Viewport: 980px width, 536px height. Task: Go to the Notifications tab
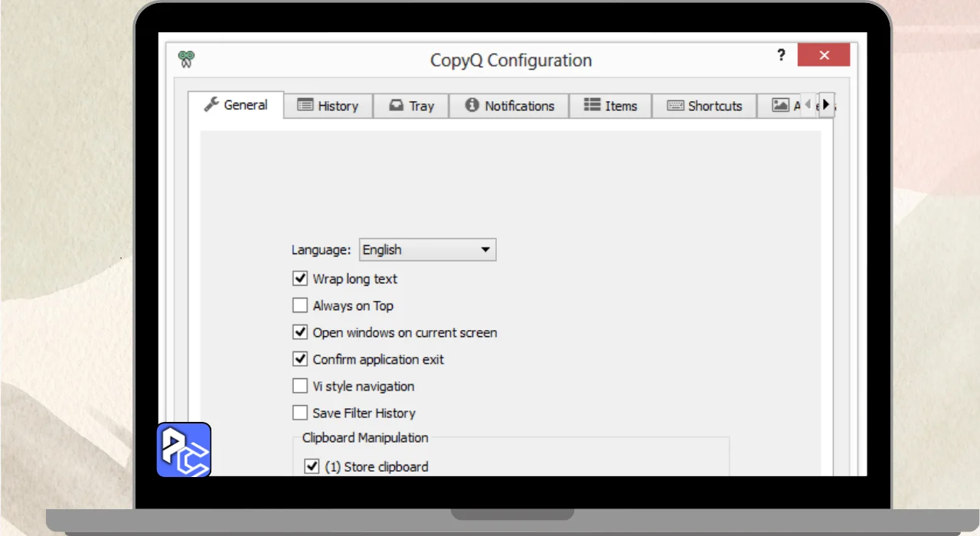tap(509, 106)
